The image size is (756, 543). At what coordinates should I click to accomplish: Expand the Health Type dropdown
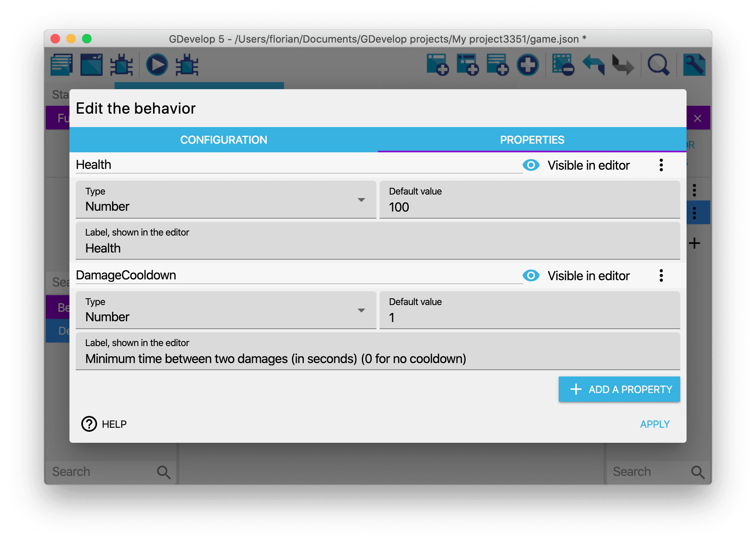tap(226, 200)
